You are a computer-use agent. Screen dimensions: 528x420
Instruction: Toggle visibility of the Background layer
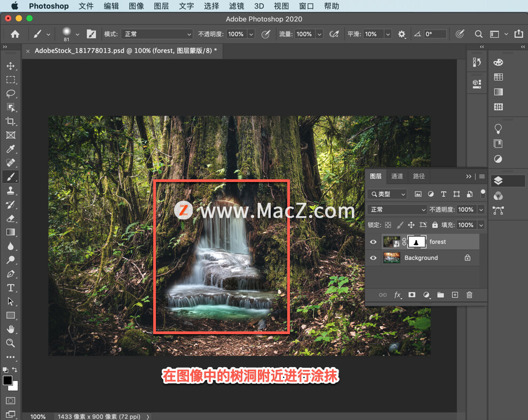click(373, 258)
